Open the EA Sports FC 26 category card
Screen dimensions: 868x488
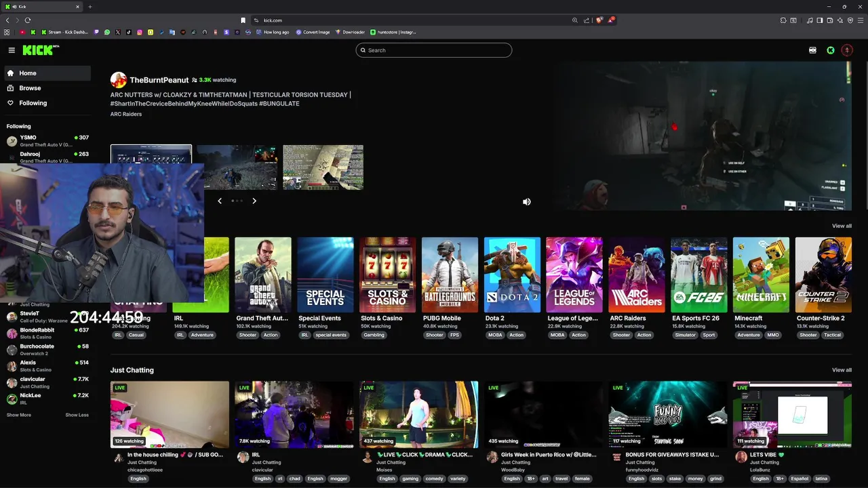[699, 274]
